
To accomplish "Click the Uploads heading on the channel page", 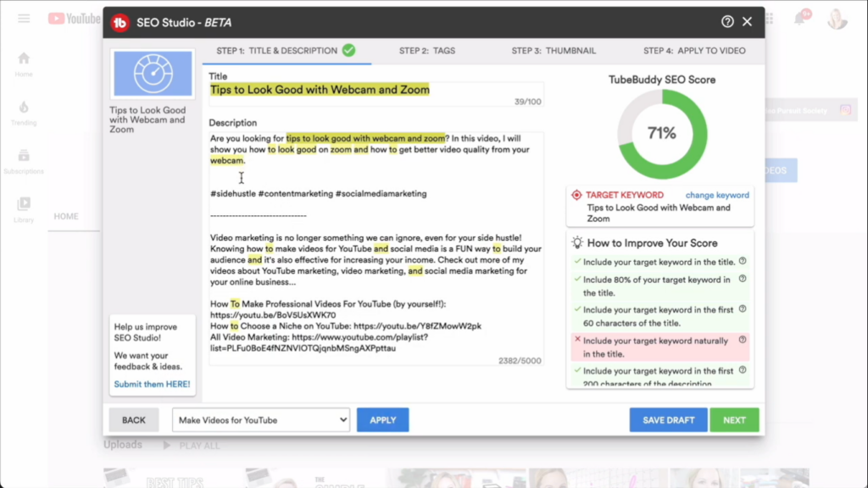I will pos(123,445).
